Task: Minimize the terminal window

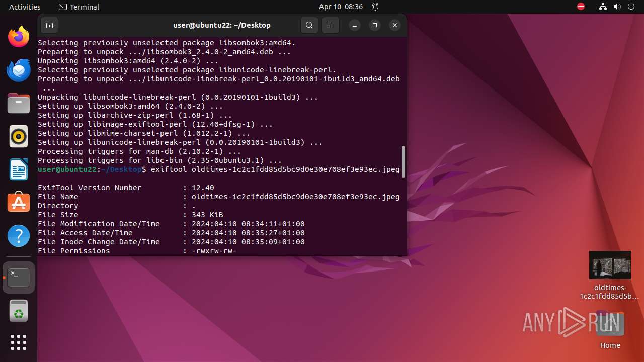Action: 355,25
